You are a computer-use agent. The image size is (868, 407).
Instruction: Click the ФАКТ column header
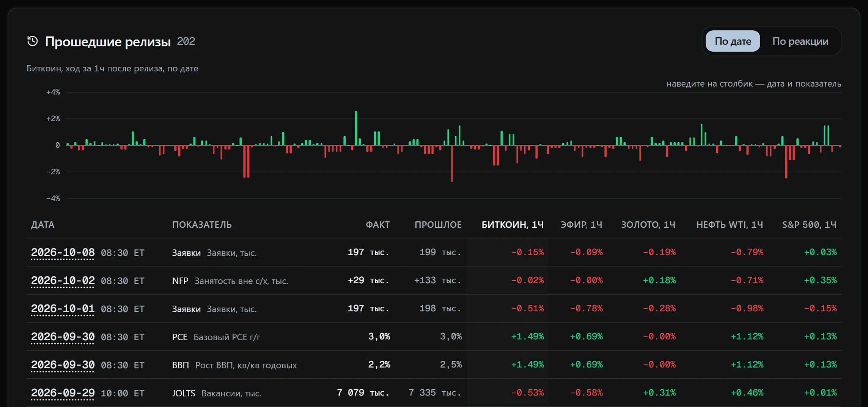(378, 225)
